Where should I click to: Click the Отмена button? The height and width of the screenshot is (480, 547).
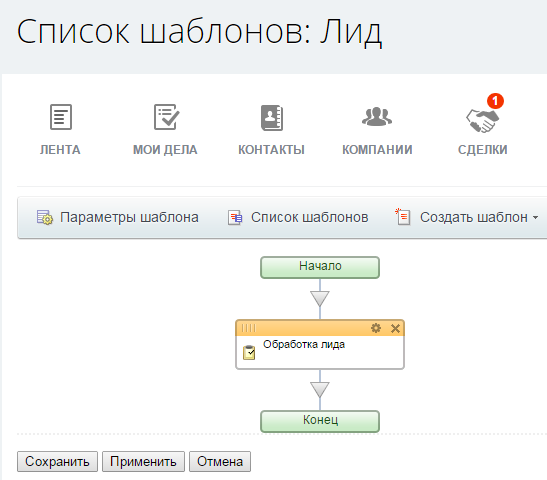[x=220, y=462]
